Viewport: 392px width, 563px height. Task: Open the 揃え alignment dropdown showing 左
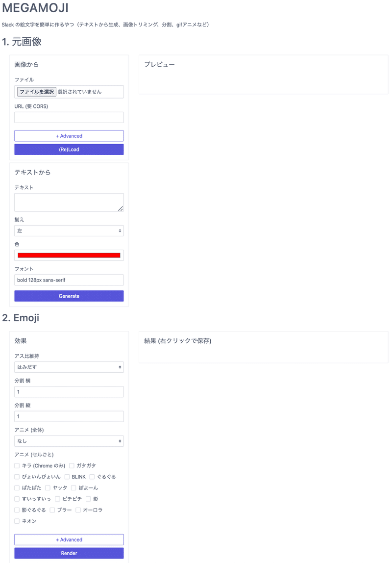coord(69,231)
